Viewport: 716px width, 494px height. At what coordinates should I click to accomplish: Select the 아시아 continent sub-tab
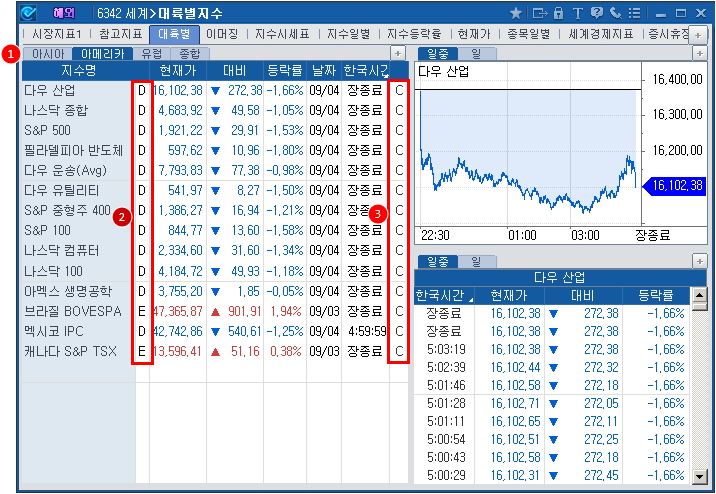[x=47, y=54]
